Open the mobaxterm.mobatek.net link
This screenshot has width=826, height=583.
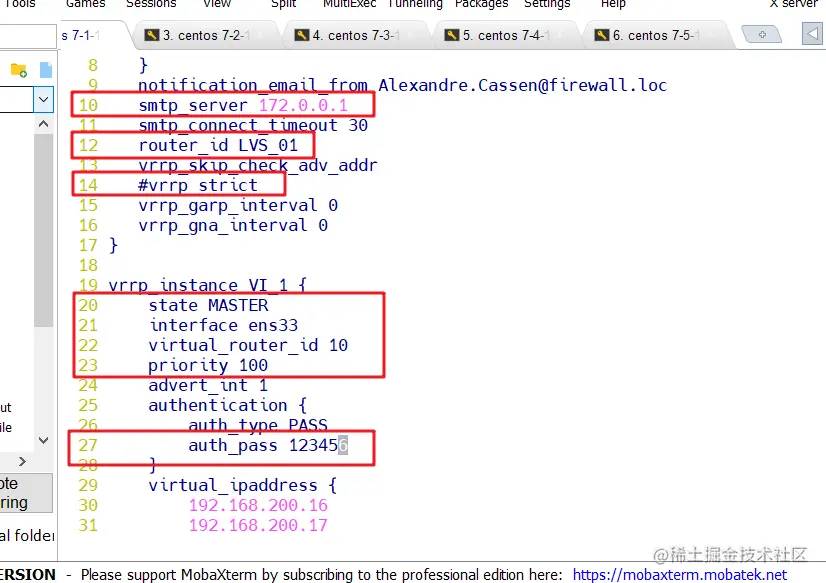(680, 574)
